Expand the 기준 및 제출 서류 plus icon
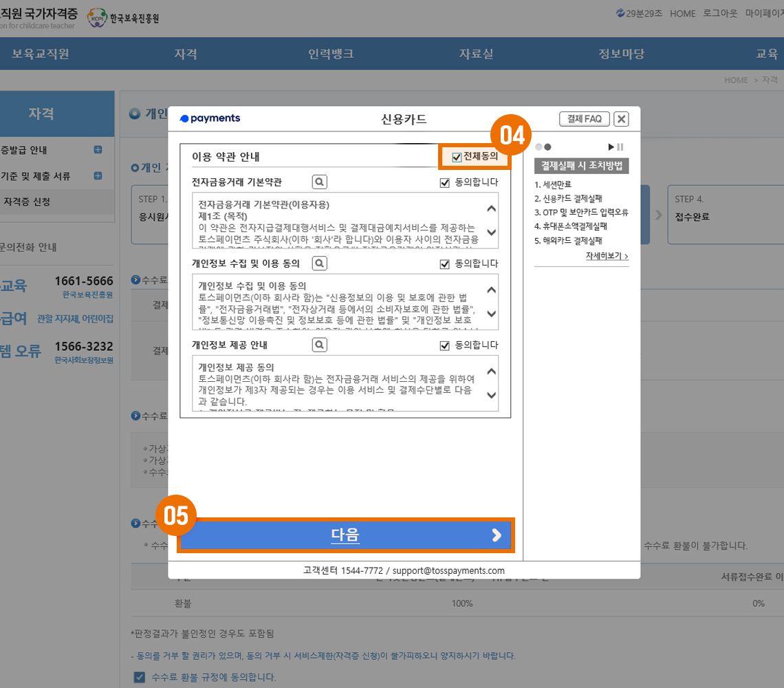The image size is (784, 688). click(x=98, y=176)
